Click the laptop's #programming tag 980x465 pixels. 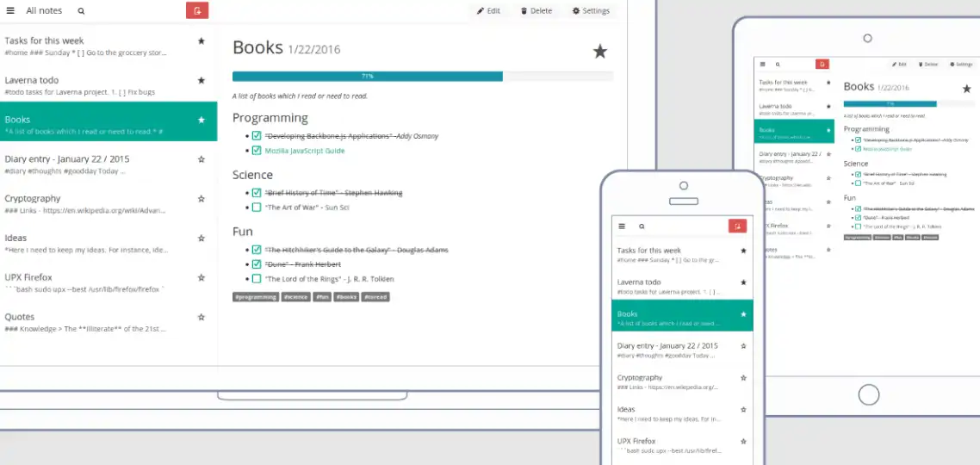(x=257, y=297)
